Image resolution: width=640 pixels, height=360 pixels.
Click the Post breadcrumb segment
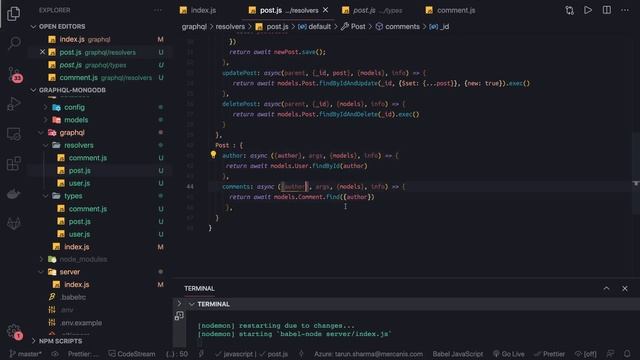pyautogui.click(x=358, y=27)
